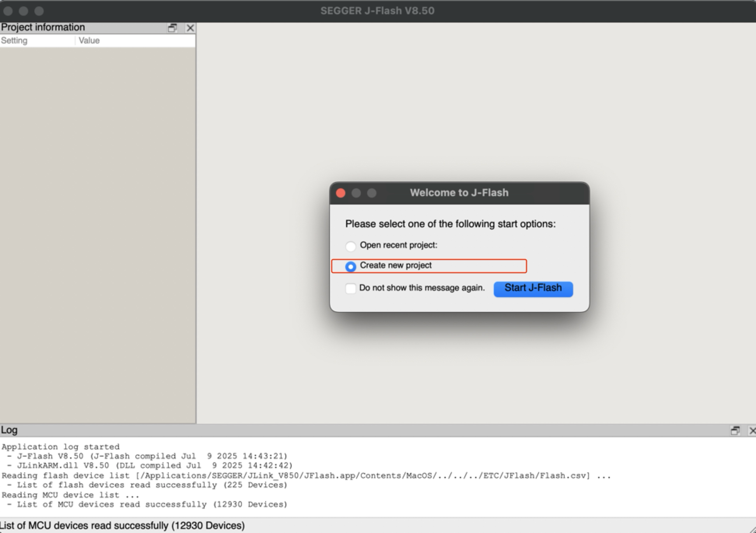Click the Setting column header
The width and height of the screenshot is (756, 533).
pyautogui.click(x=37, y=40)
